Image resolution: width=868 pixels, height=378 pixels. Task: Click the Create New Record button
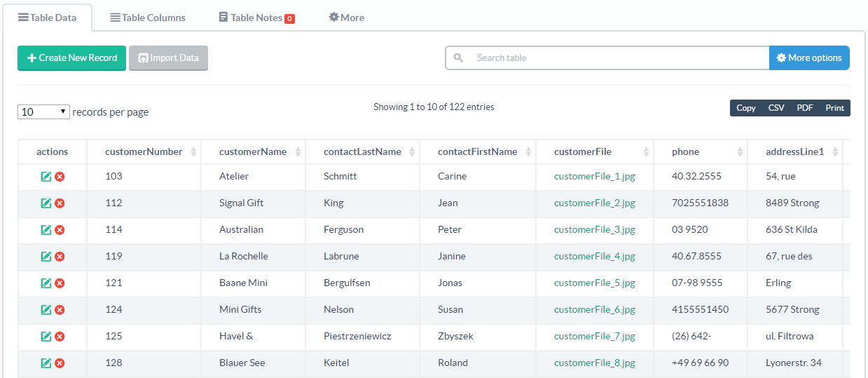click(x=71, y=58)
